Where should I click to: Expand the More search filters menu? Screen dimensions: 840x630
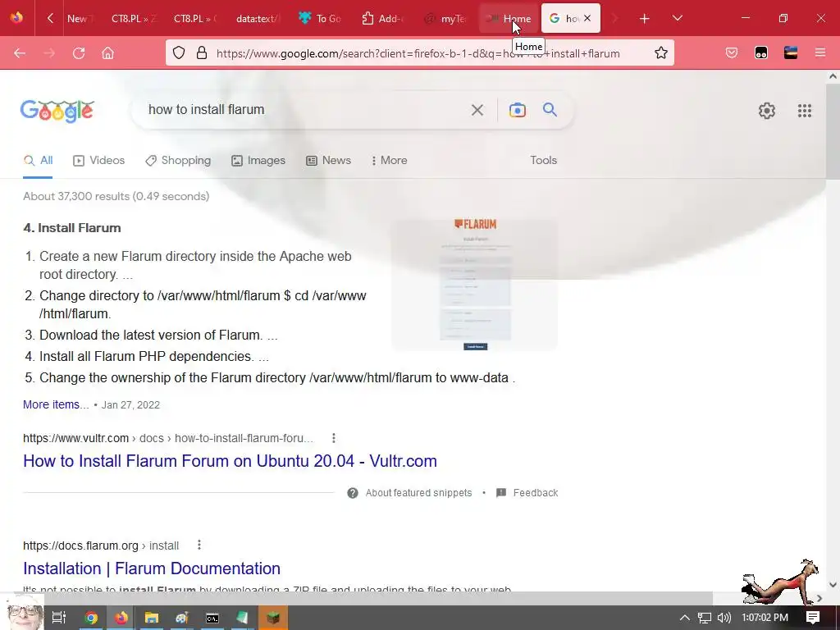coord(390,161)
